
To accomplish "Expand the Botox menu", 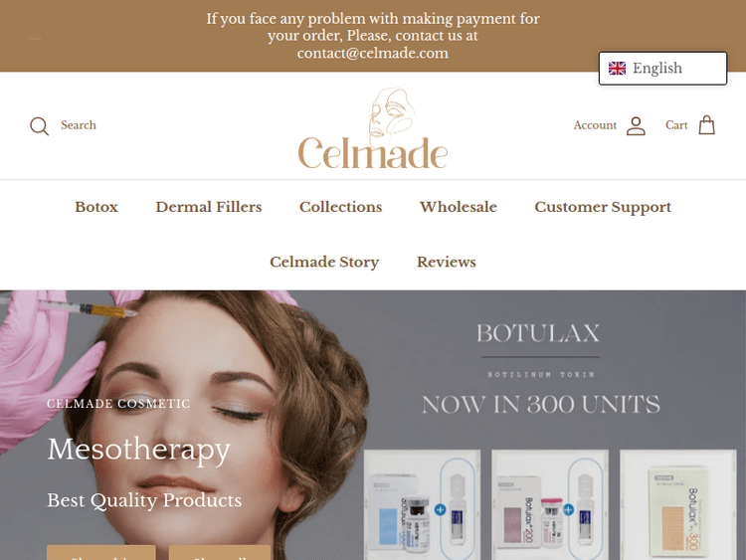I will tap(96, 207).
